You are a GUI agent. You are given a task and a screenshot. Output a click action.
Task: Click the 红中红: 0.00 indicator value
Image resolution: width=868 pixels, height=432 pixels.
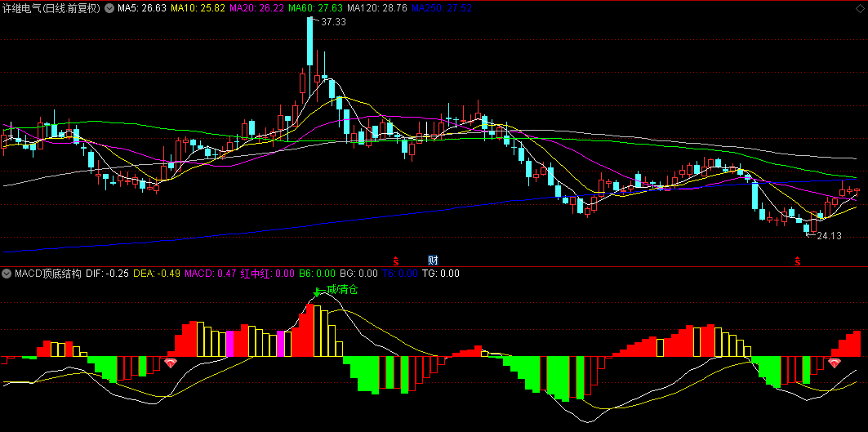click(x=267, y=273)
